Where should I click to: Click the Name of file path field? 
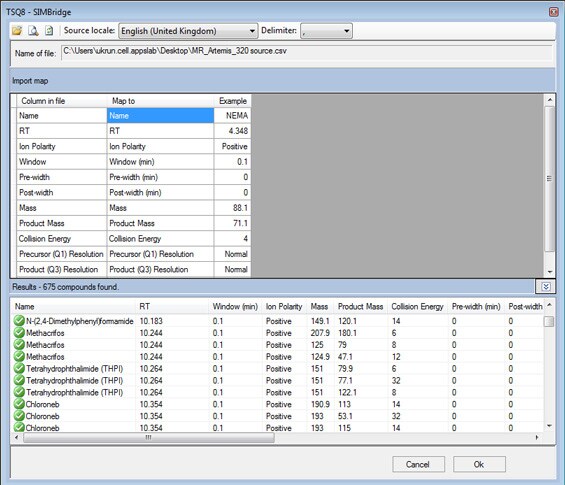click(307, 53)
